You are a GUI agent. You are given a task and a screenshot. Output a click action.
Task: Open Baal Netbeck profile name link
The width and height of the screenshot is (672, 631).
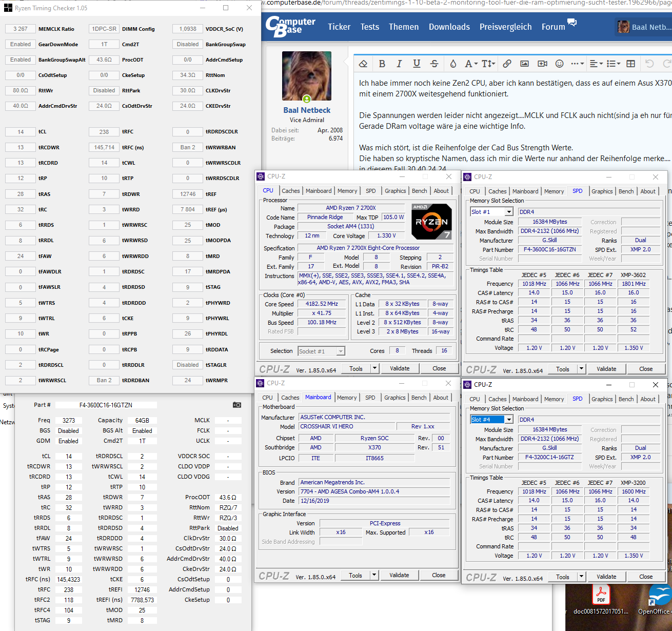click(x=307, y=110)
